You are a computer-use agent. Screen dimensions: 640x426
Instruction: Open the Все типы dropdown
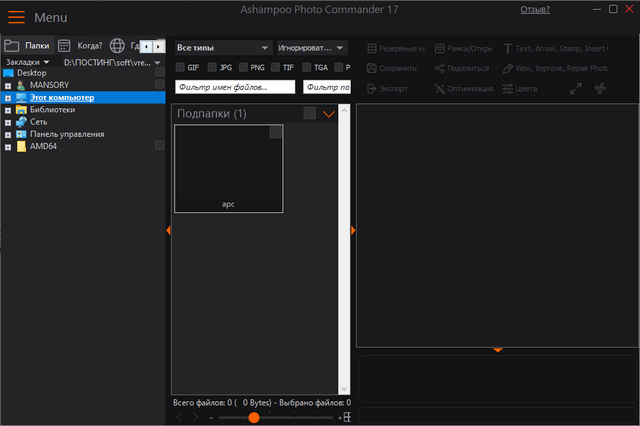click(x=222, y=48)
